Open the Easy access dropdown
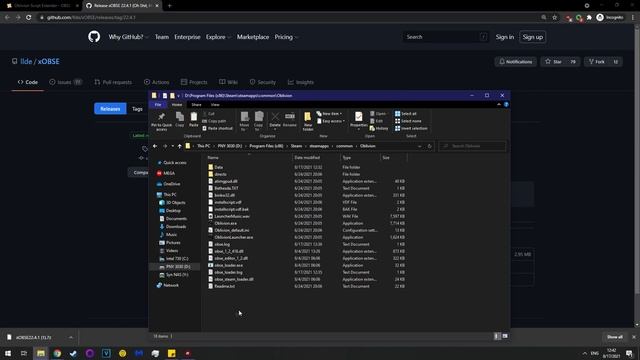The width and height of the screenshot is (640, 360). 331,121
